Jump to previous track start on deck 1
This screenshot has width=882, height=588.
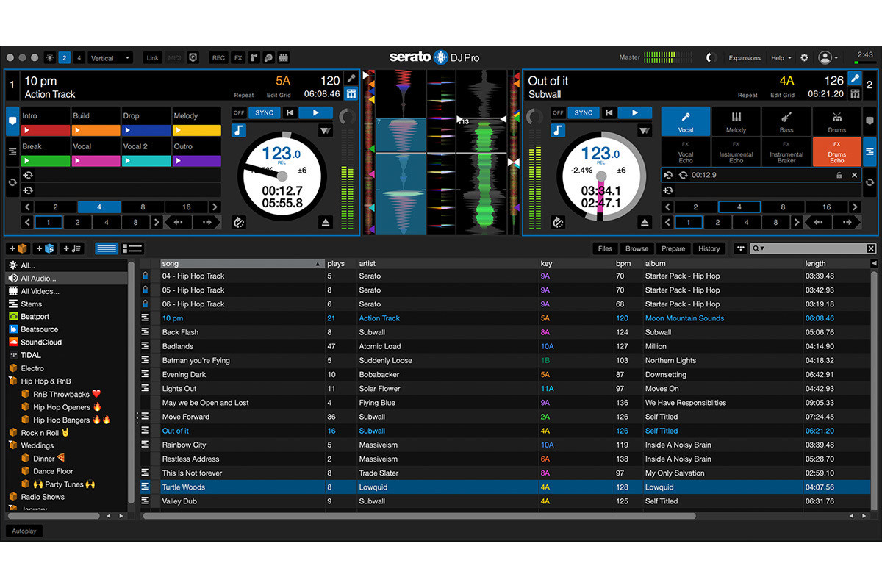pyautogui.click(x=290, y=112)
